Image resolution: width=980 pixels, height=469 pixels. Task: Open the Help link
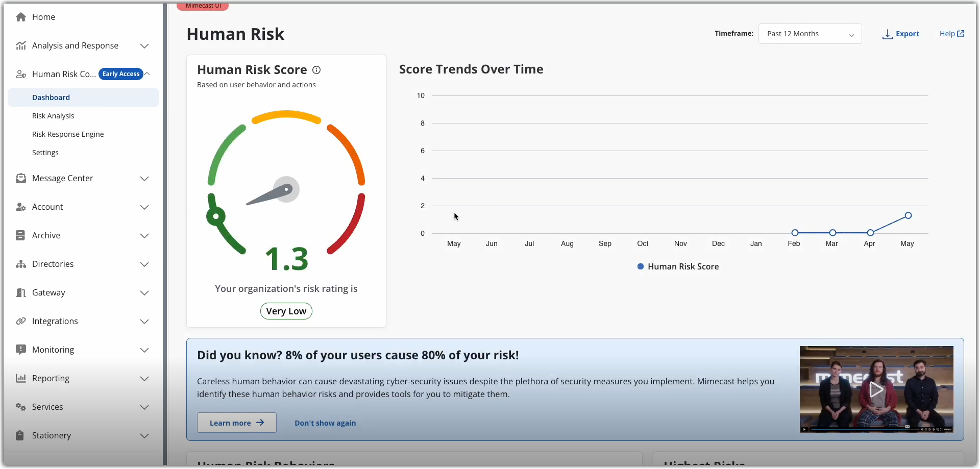[951, 34]
